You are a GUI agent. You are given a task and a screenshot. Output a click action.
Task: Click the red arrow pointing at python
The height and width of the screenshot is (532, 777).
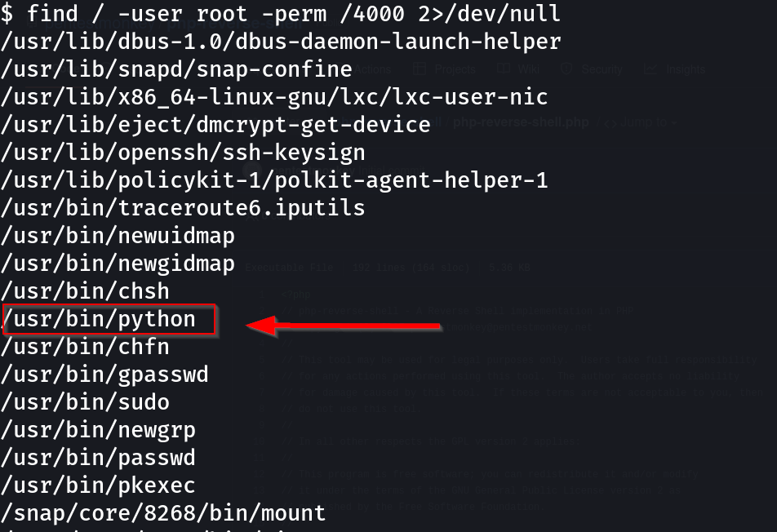pyautogui.click(x=343, y=326)
